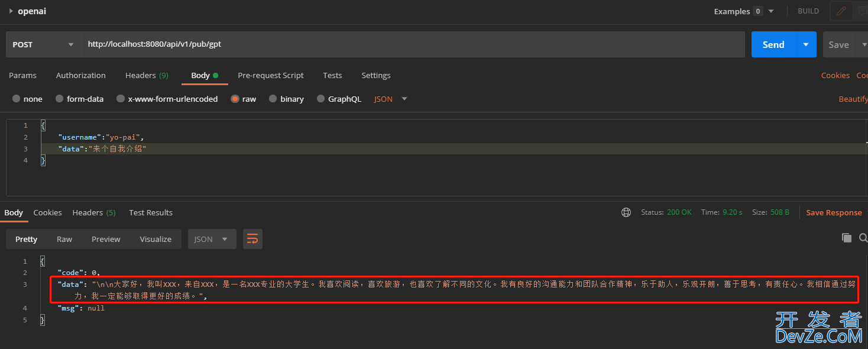
Task: Open the Pre-request Script tab
Action: pyautogui.click(x=270, y=75)
